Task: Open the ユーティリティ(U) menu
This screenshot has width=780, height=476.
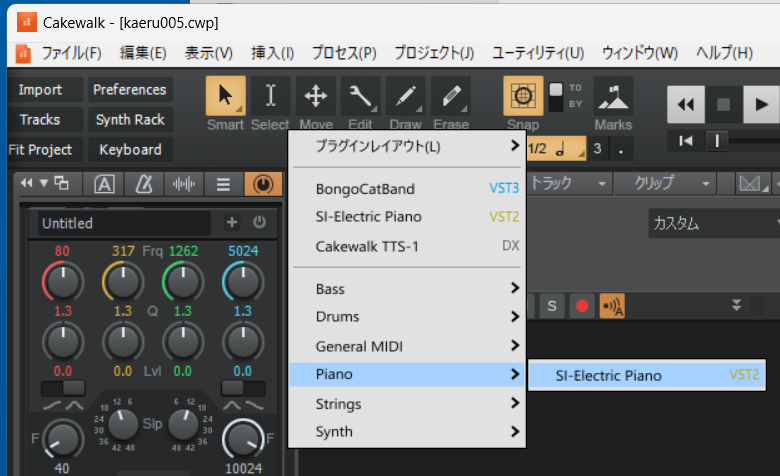Action: (538, 53)
